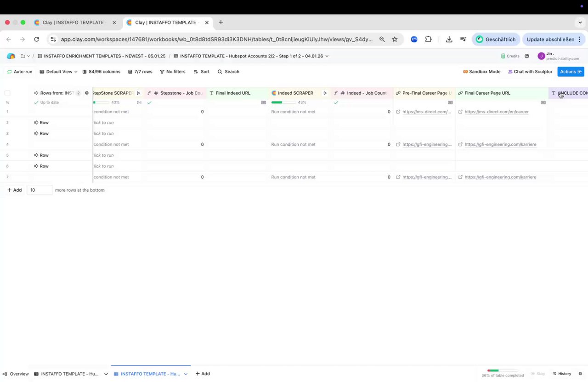Switch to the Overview tab

[x=16, y=374]
